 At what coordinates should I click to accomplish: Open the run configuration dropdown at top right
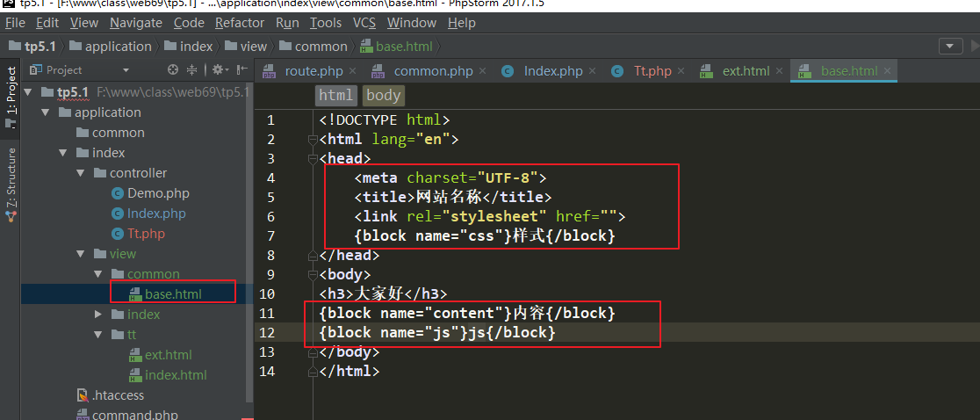(951, 47)
